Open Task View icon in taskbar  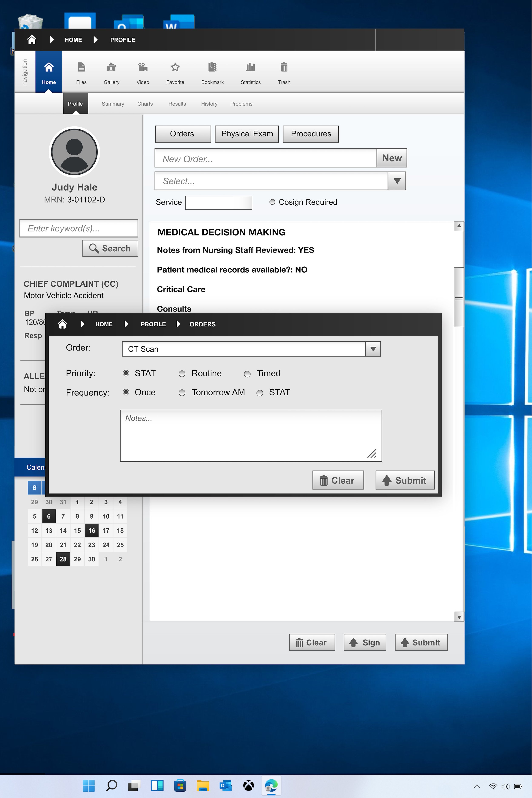tap(134, 785)
